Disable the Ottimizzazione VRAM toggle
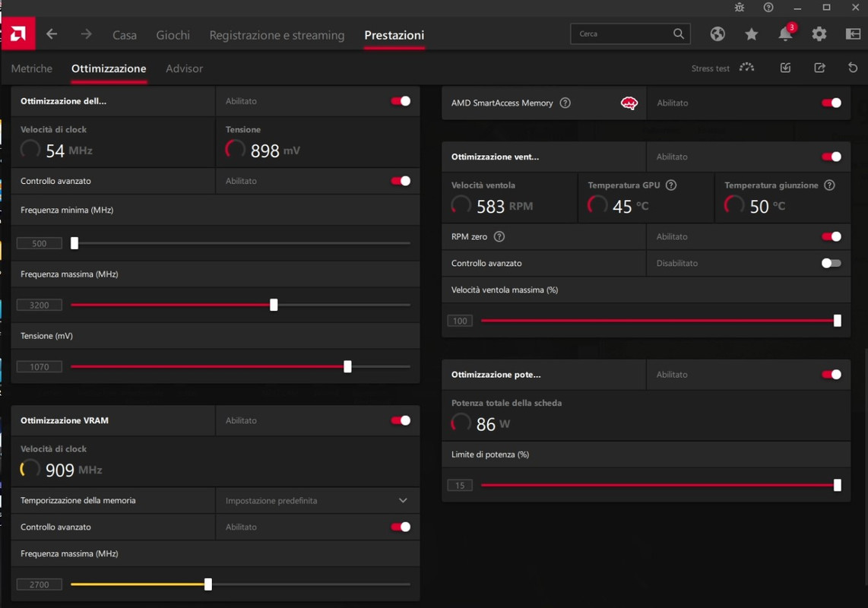 pos(401,420)
